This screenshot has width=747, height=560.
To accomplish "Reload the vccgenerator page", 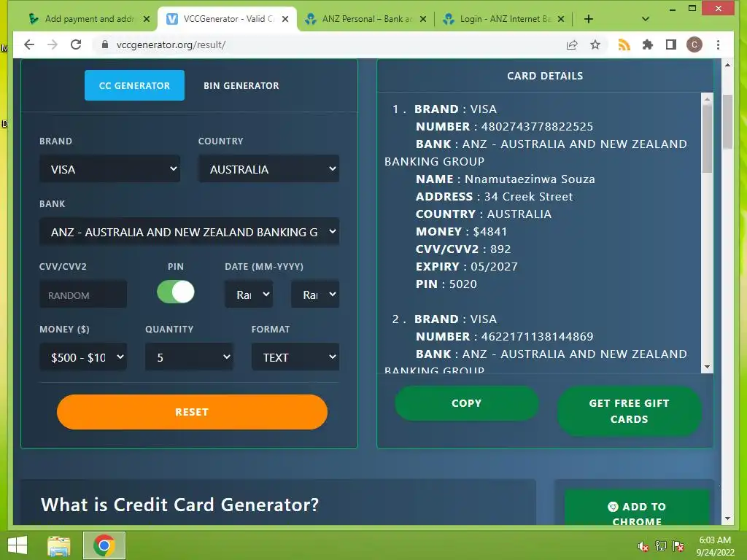I will tap(76, 44).
